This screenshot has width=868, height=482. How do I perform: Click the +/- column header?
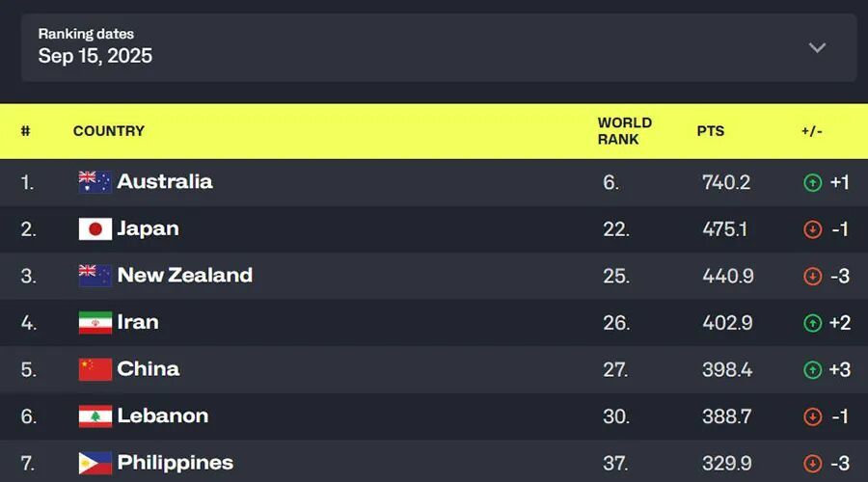click(811, 131)
